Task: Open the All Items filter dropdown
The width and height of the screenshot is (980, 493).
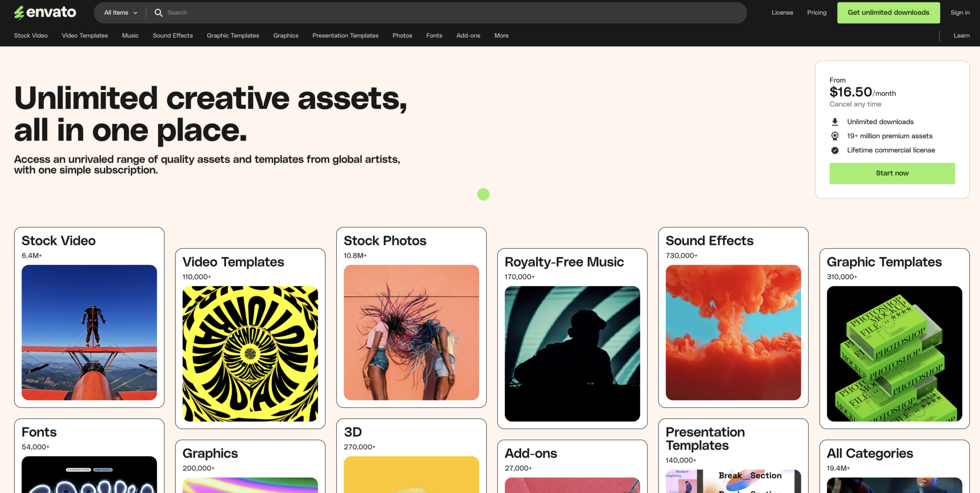Action: 121,13
